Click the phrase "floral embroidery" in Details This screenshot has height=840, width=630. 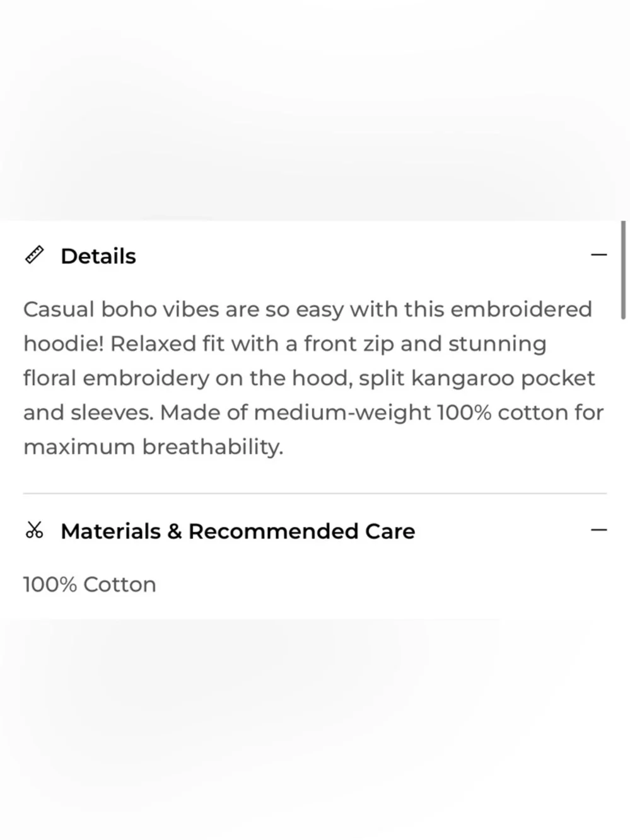[116, 378]
